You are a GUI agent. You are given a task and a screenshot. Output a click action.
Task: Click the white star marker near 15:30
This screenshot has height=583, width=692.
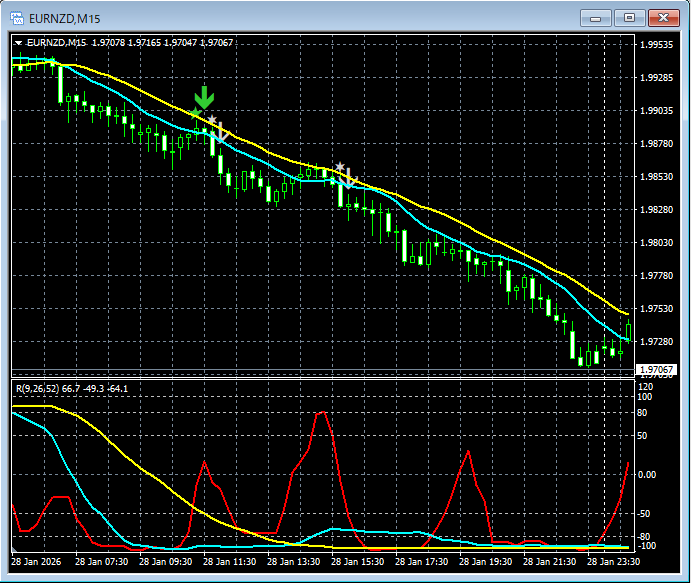click(x=340, y=167)
